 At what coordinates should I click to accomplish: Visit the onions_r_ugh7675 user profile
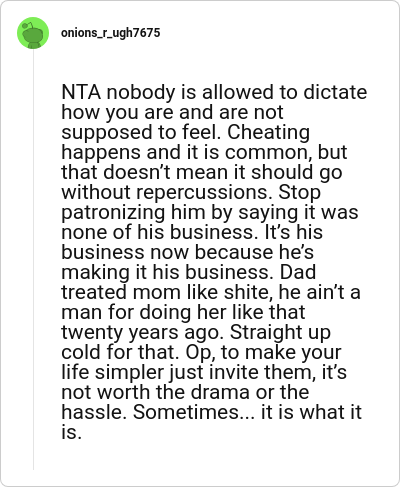coord(111,33)
